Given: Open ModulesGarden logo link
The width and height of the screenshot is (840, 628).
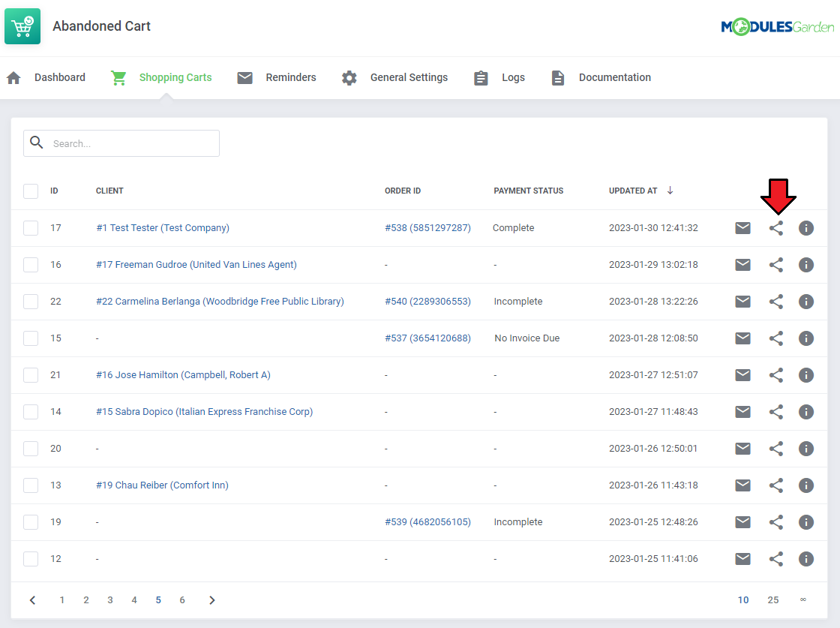Looking at the screenshot, I should coord(777,26).
